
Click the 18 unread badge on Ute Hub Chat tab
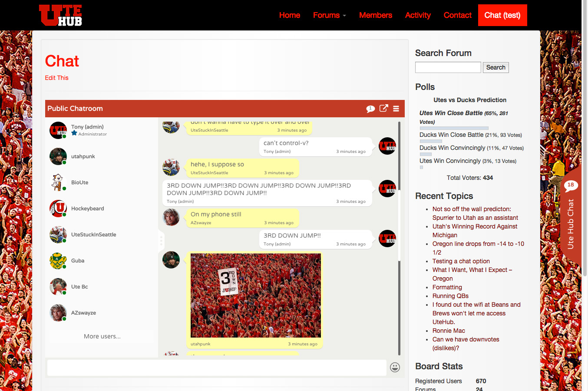coord(571,185)
